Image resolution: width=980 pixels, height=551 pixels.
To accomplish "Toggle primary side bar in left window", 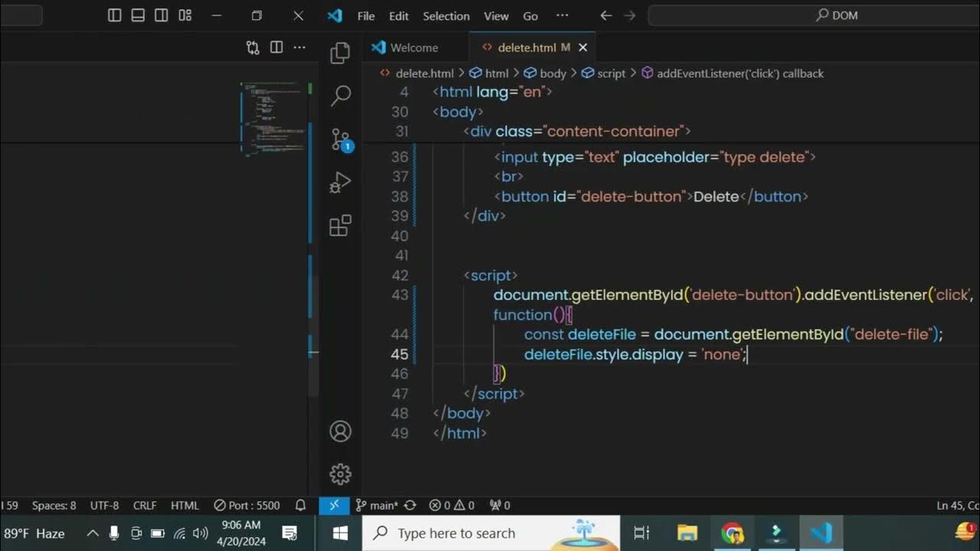I will click(x=114, y=15).
